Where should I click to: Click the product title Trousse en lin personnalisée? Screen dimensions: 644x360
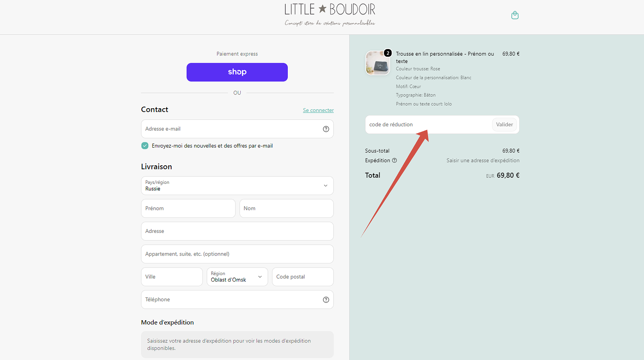coord(445,58)
